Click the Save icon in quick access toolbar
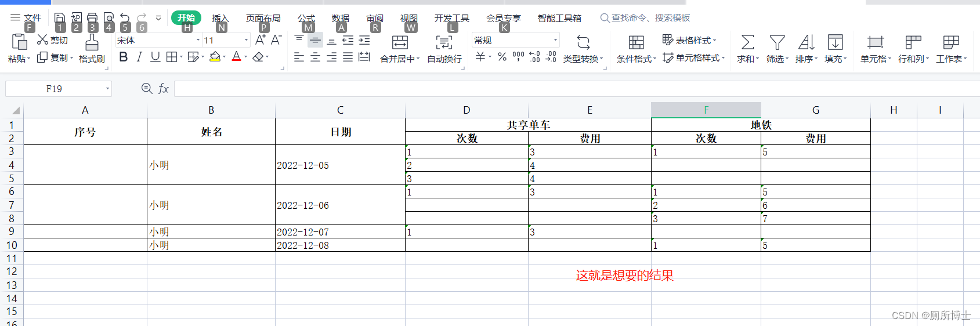The width and height of the screenshot is (980, 326). [60, 18]
